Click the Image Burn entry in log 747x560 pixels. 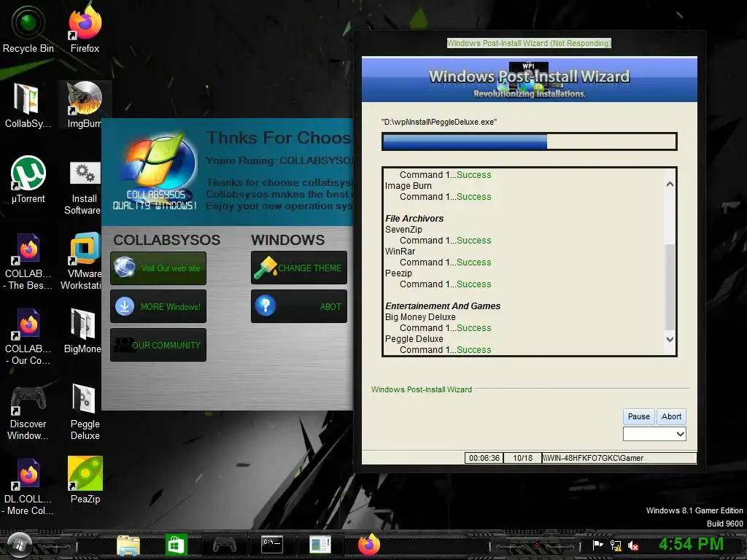(x=409, y=186)
